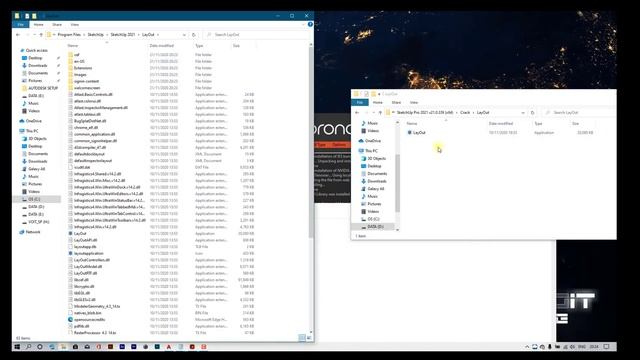Sort by Size column in Program Files LayOut window
Image resolution: width=640 pixels, height=360 pixels.
236,46
